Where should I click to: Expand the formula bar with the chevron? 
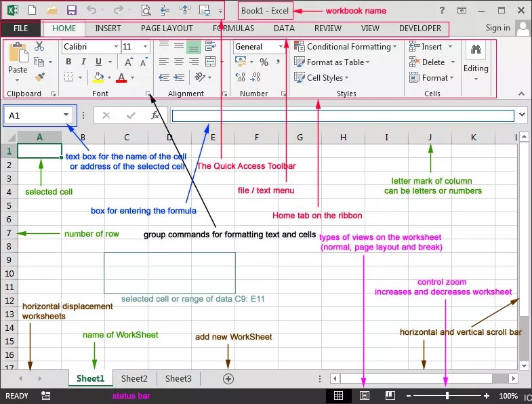(522, 115)
